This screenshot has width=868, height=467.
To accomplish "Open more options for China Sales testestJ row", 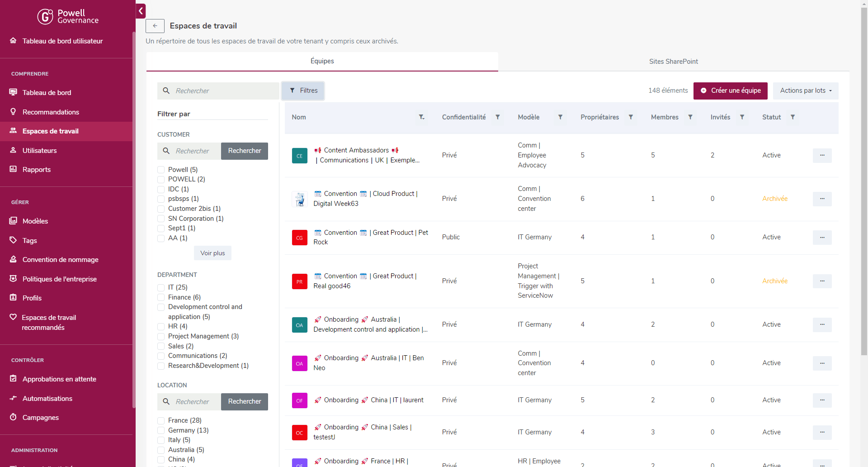I will (822, 432).
